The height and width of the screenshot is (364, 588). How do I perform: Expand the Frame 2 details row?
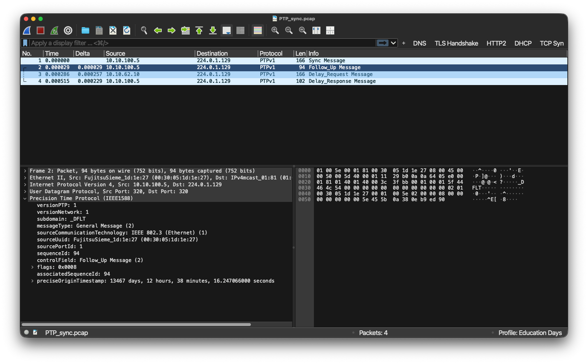point(25,171)
